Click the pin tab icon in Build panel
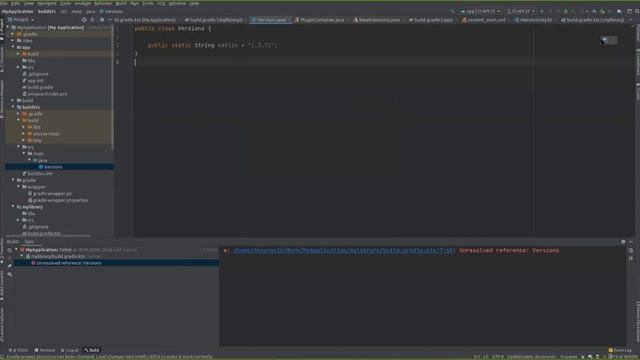This screenshot has width=640, height=360. [9, 266]
